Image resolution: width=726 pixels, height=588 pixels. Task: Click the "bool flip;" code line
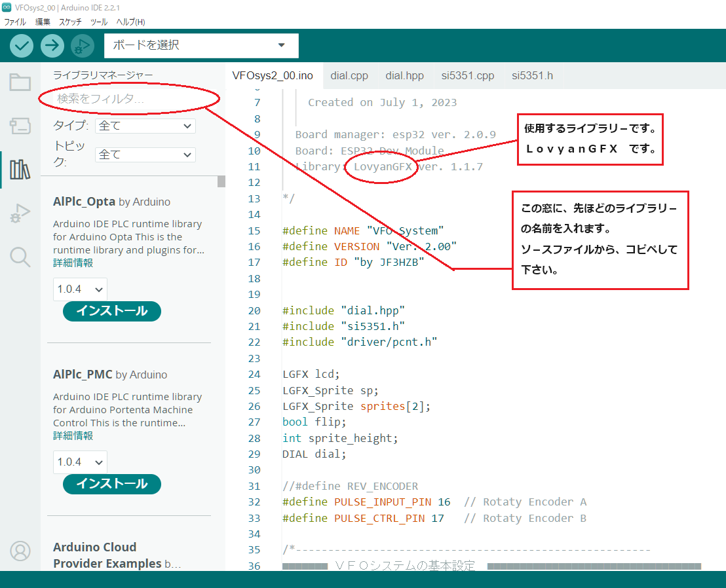pyautogui.click(x=315, y=422)
